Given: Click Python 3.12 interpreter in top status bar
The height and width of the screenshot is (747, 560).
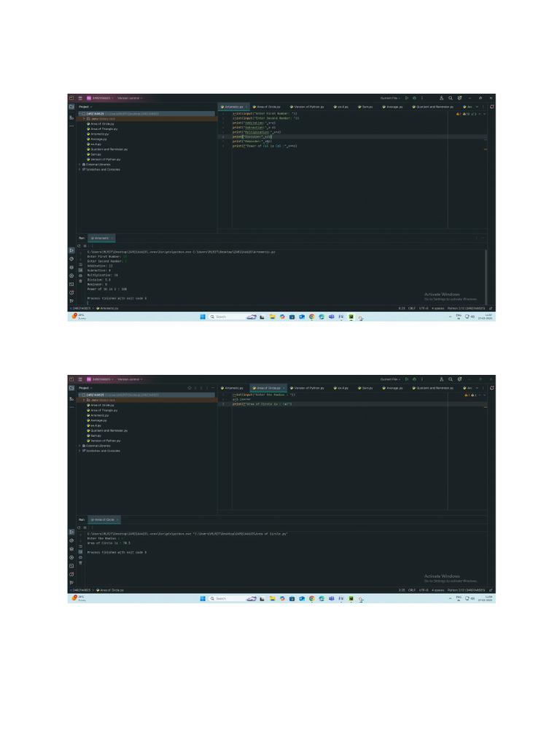Looking at the screenshot, I should [x=466, y=309].
